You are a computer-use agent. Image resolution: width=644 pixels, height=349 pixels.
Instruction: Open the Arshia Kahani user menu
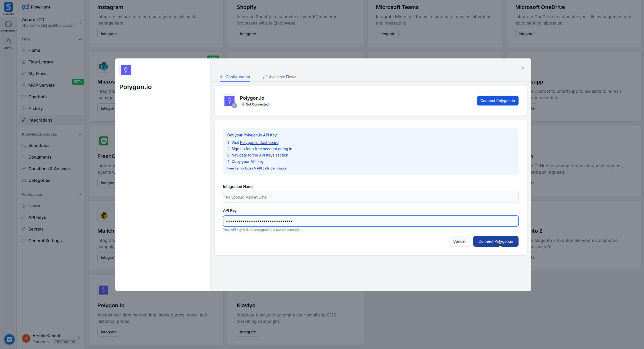coord(79,338)
